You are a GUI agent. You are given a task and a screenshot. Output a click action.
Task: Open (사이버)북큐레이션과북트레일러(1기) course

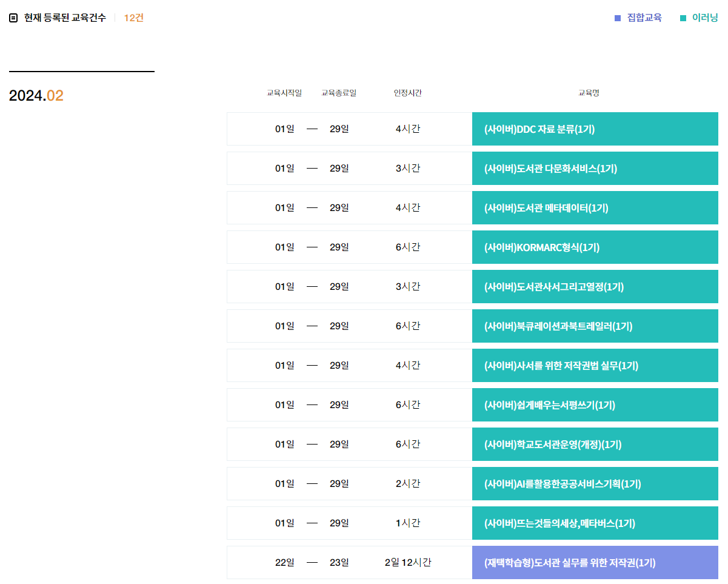point(595,326)
